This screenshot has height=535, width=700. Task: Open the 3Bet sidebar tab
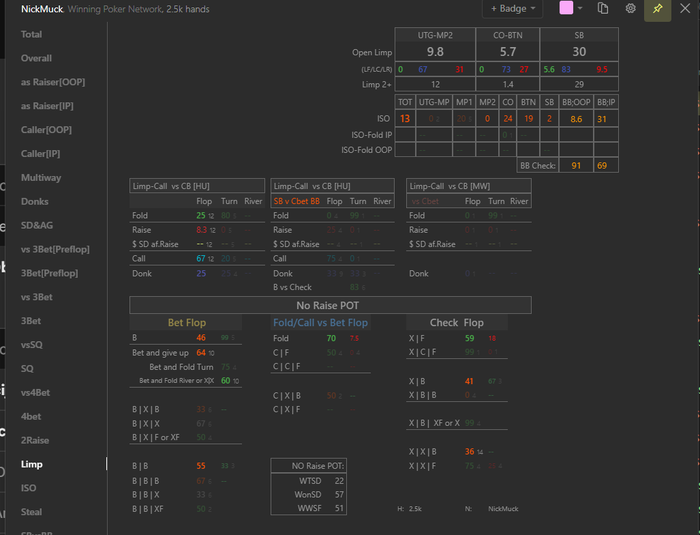point(31,321)
